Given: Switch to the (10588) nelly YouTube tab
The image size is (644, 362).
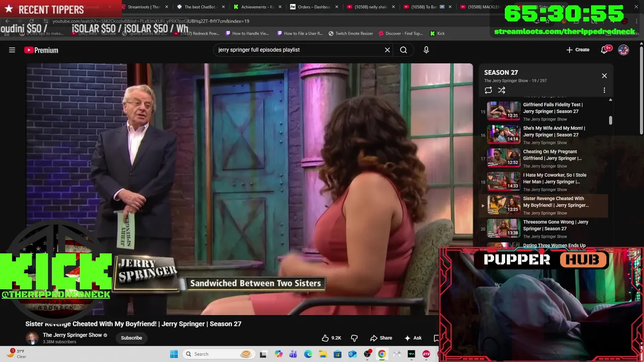Looking at the screenshot, I should point(370,7).
